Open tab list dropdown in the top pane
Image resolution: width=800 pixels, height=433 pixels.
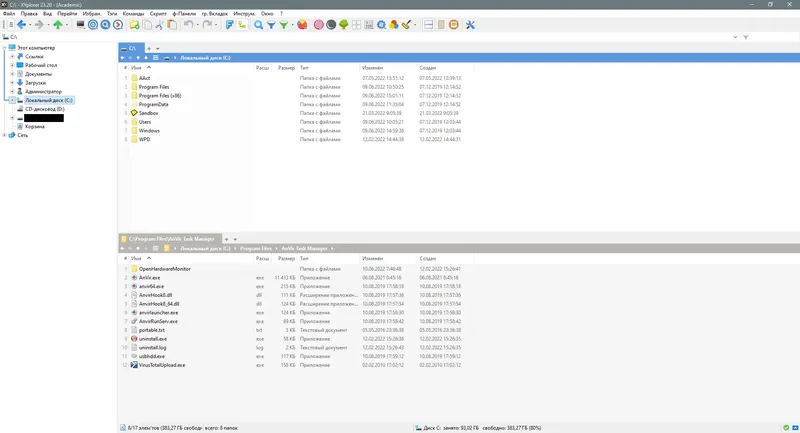click(x=158, y=48)
